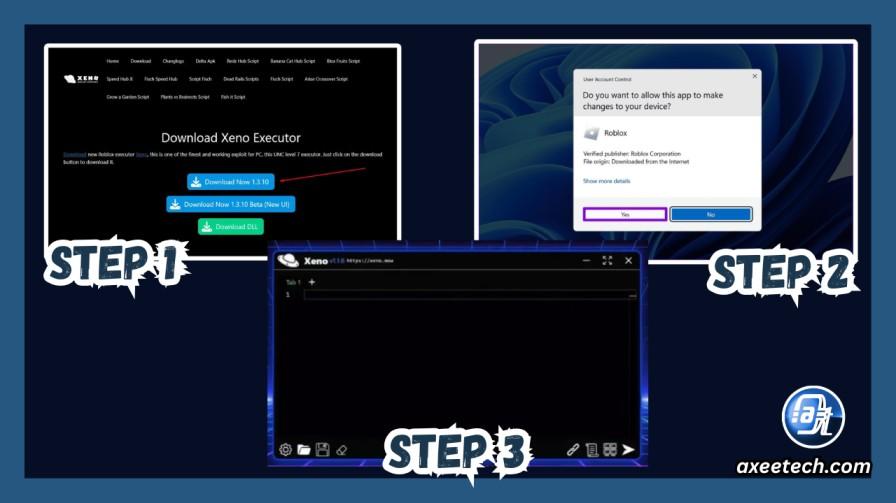Click Download Now 1.3.10 button

(x=231, y=182)
